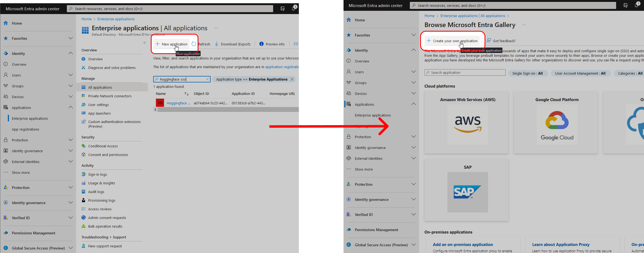The width and height of the screenshot is (644, 253).
Task: Click the application list horizontal scrollbar
Action: [227, 109]
